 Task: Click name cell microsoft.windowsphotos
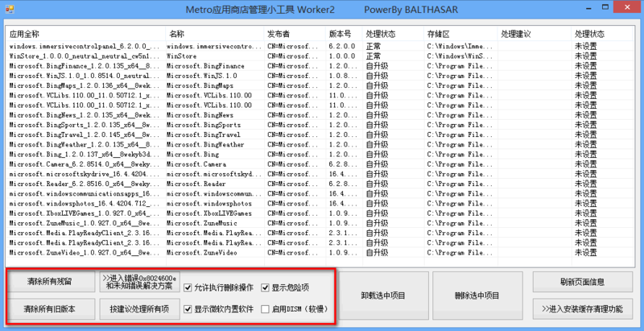[209, 204]
